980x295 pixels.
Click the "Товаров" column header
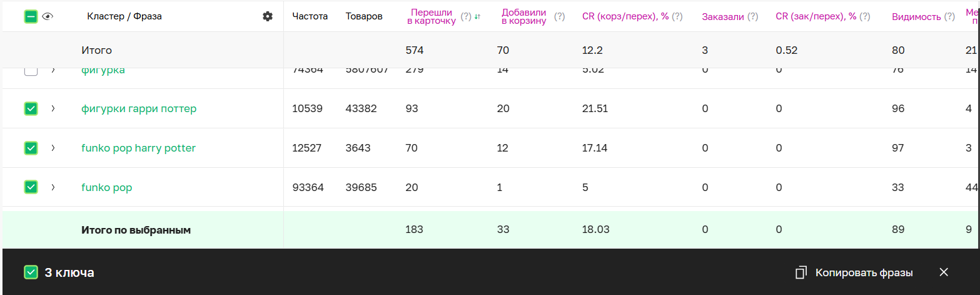coord(364,16)
